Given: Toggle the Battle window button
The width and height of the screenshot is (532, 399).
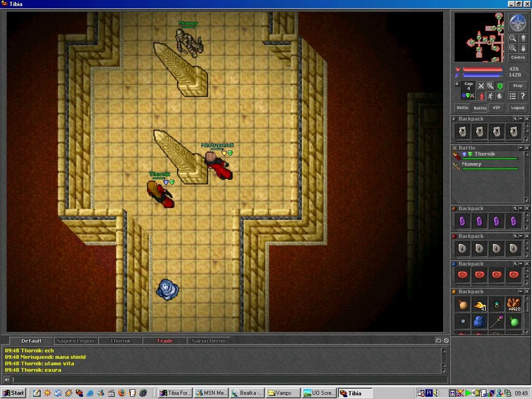Looking at the screenshot, I should [x=480, y=108].
